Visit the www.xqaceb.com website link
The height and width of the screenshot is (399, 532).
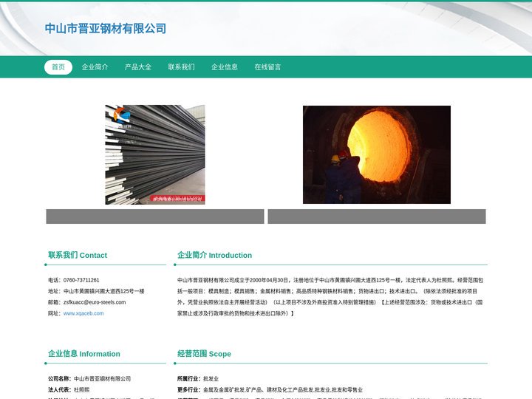[x=83, y=313]
